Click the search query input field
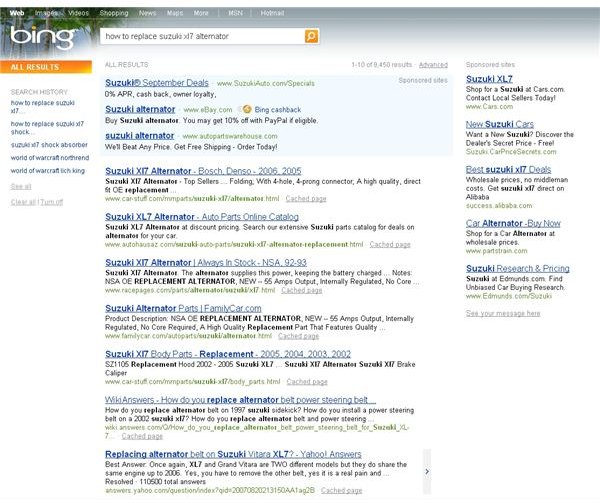This screenshot has height=503, width=600. click(x=203, y=36)
